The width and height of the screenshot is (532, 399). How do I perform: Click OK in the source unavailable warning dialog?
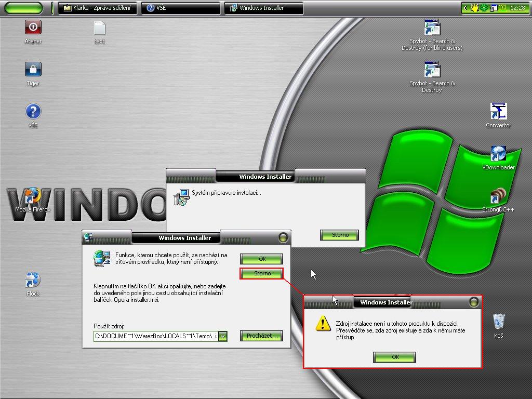[395, 357]
